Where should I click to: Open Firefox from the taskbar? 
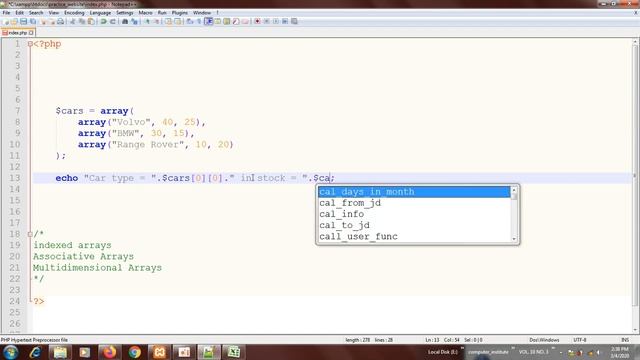pos(109,352)
